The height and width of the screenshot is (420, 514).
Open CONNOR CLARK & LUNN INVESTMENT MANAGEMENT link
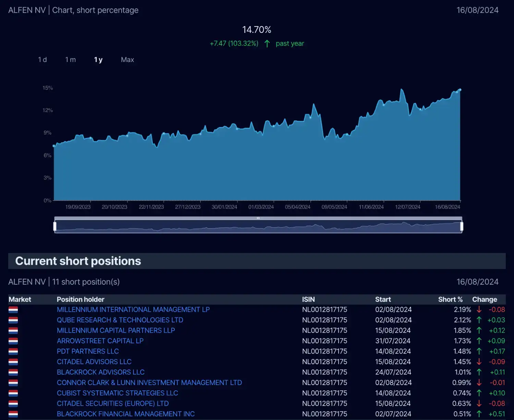(149, 383)
